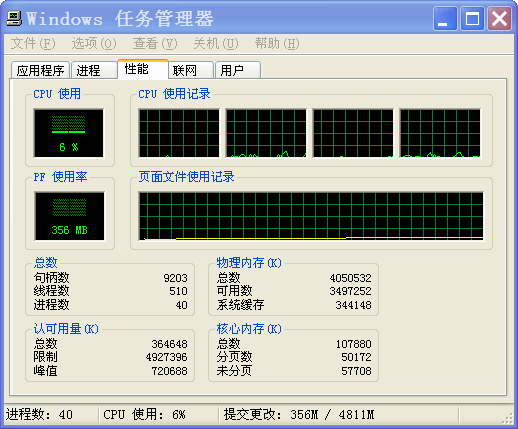The width and height of the screenshot is (518, 429).
Task: Click the 限制 value 4927396
Action: (166, 357)
